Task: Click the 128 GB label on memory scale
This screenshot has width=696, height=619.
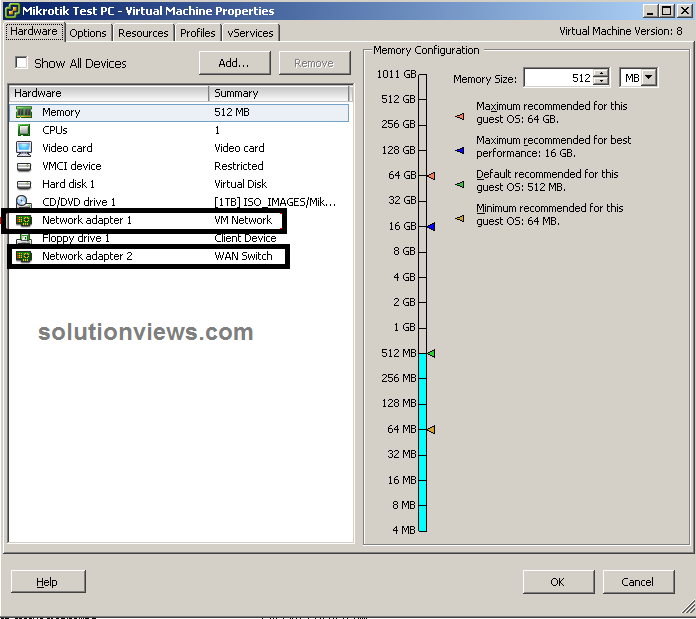Action: point(398,150)
